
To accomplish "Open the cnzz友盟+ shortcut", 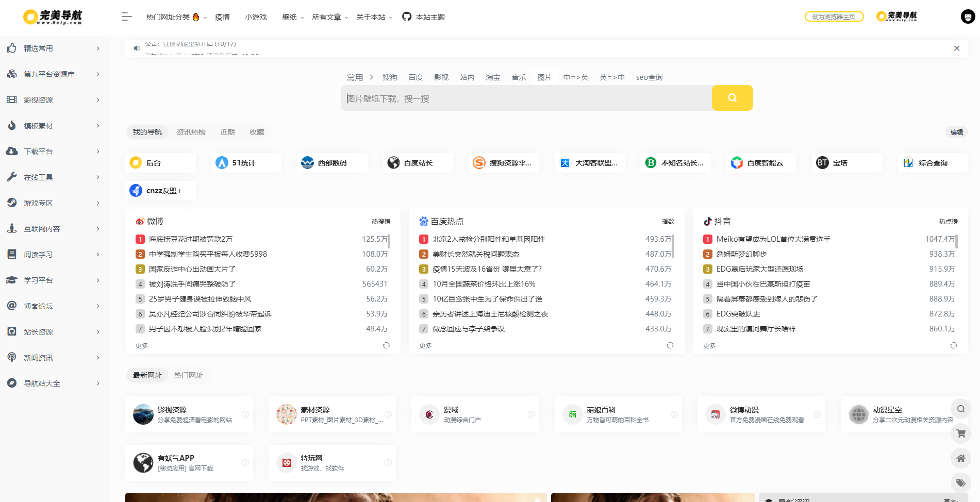I will 160,191.
